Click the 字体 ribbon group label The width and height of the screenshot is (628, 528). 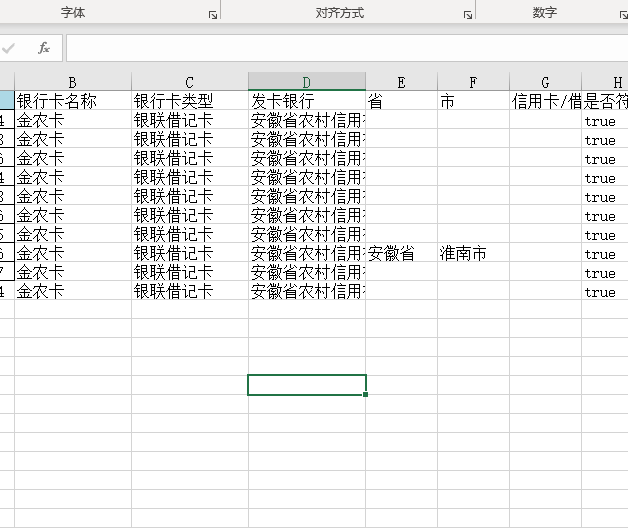pos(73,12)
